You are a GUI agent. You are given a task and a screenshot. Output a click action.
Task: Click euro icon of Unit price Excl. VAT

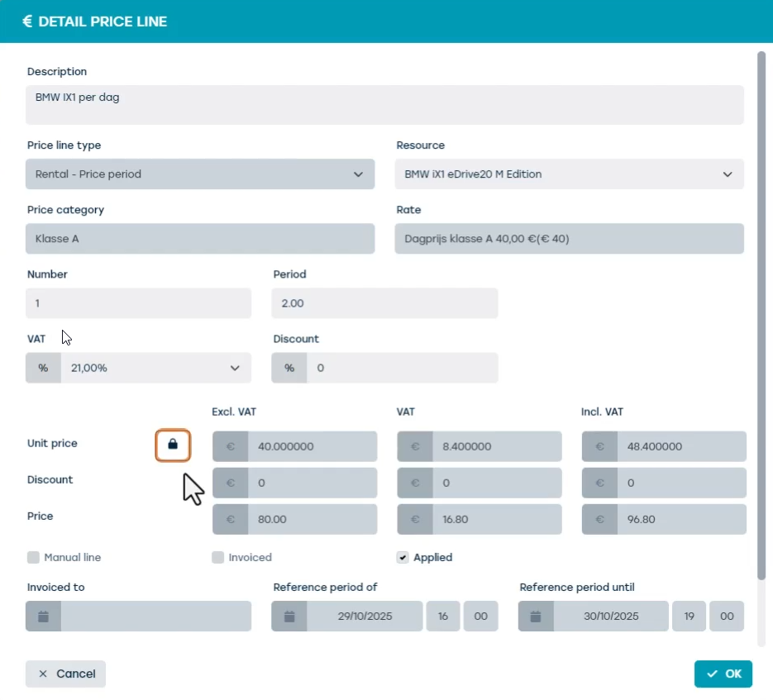(230, 446)
